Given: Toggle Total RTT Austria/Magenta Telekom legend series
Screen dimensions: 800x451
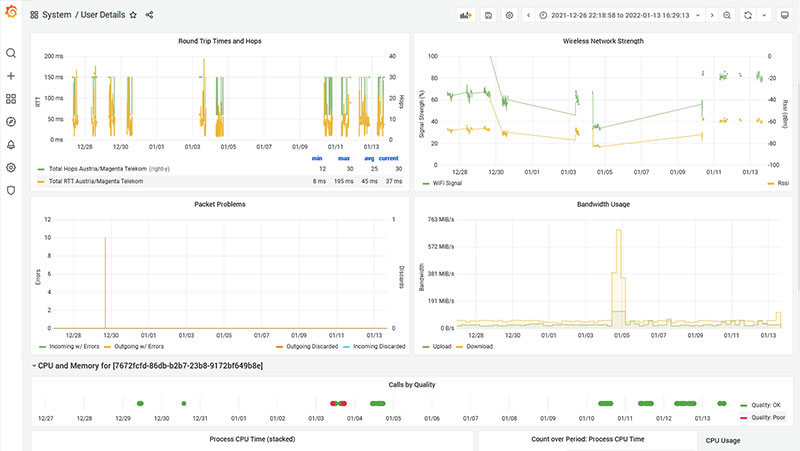Looking at the screenshot, I should click(x=96, y=181).
